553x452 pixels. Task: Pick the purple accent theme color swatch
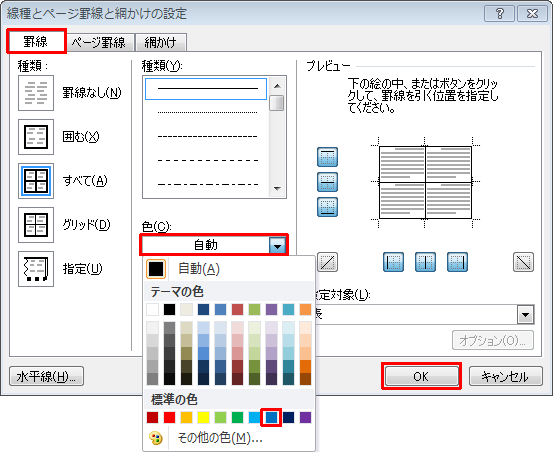click(271, 310)
